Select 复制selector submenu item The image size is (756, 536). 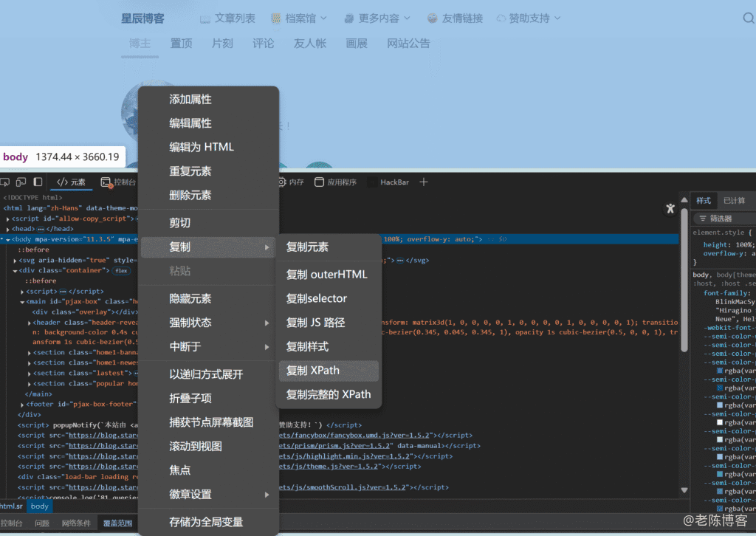pos(329,298)
